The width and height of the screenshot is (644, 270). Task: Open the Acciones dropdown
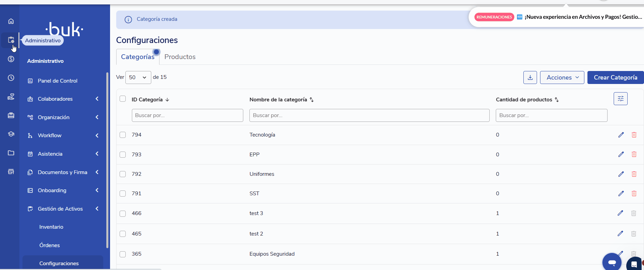pos(562,77)
